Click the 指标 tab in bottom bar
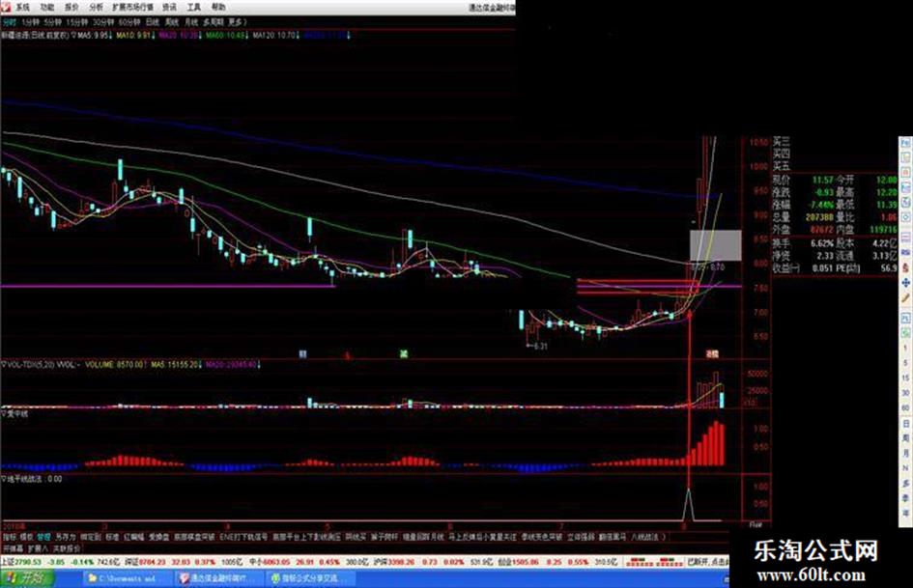This screenshot has height=588, width=913. [10, 537]
